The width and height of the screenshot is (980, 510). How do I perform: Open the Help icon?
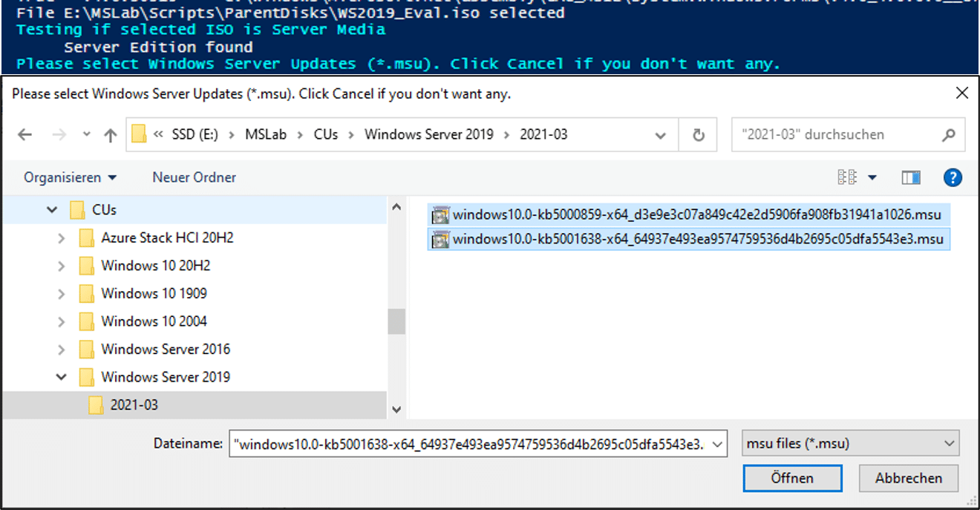click(x=953, y=177)
